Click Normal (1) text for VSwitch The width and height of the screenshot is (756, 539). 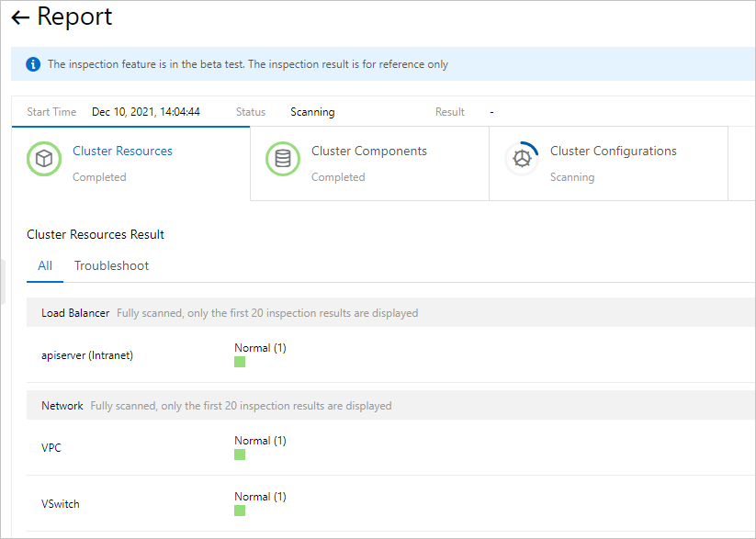(x=260, y=497)
